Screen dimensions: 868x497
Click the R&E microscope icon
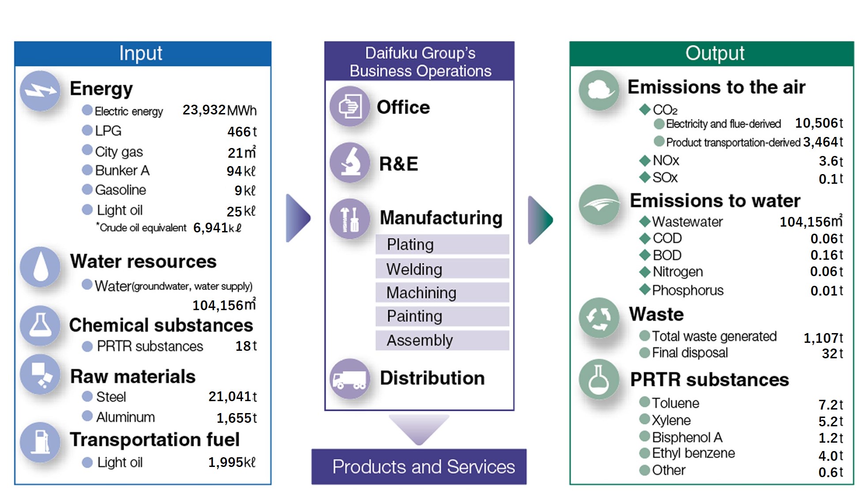(350, 163)
